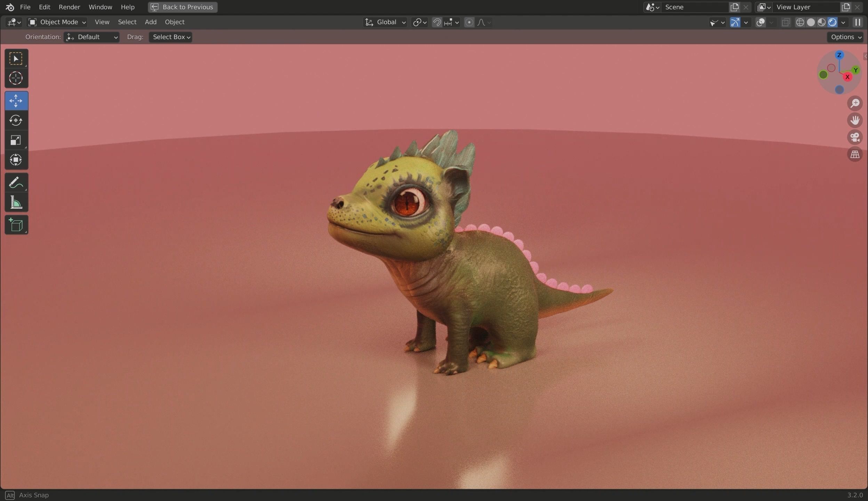Image resolution: width=868 pixels, height=501 pixels.
Task: Switch to rendered viewport shading
Action: 832,22
